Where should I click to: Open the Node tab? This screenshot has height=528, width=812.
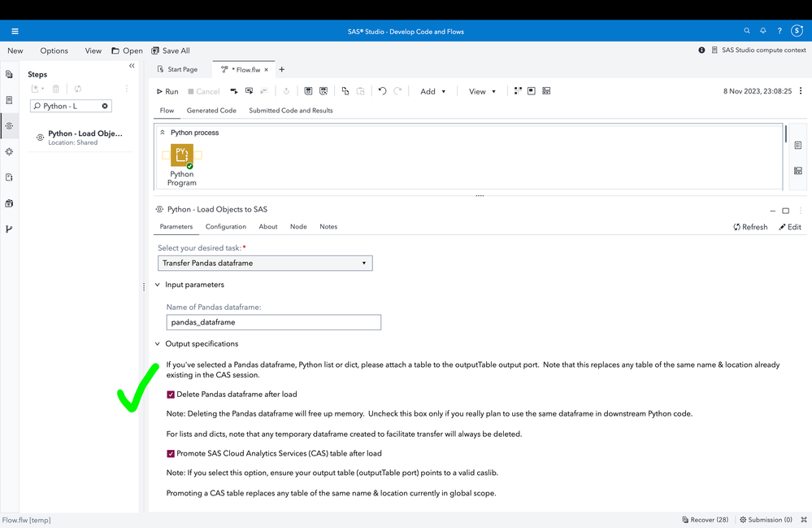pyautogui.click(x=298, y=226)
